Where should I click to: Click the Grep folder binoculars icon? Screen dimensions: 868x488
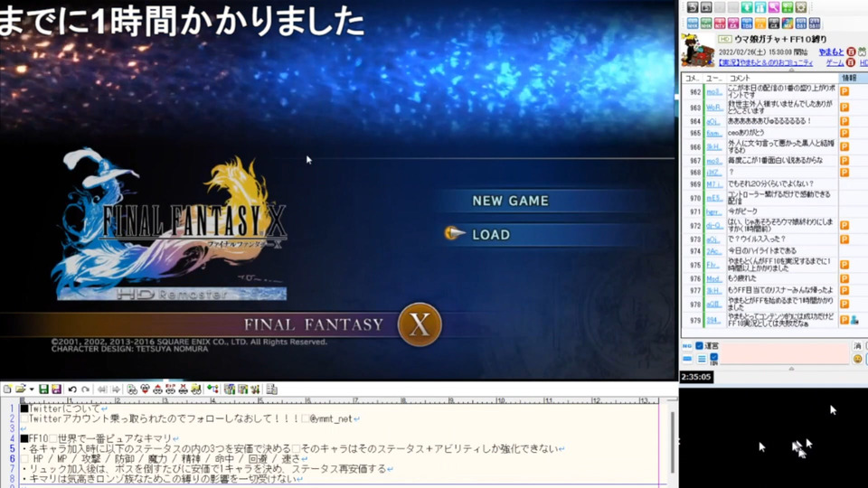point(196,389)
